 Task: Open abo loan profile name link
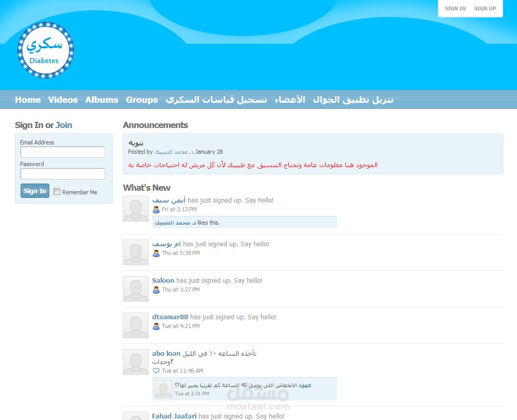[166, 353]
